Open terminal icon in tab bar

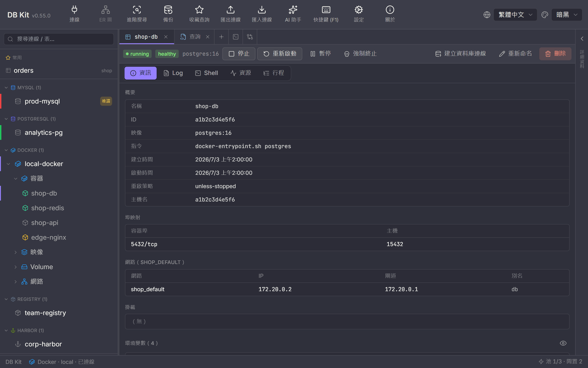[236, 37]
